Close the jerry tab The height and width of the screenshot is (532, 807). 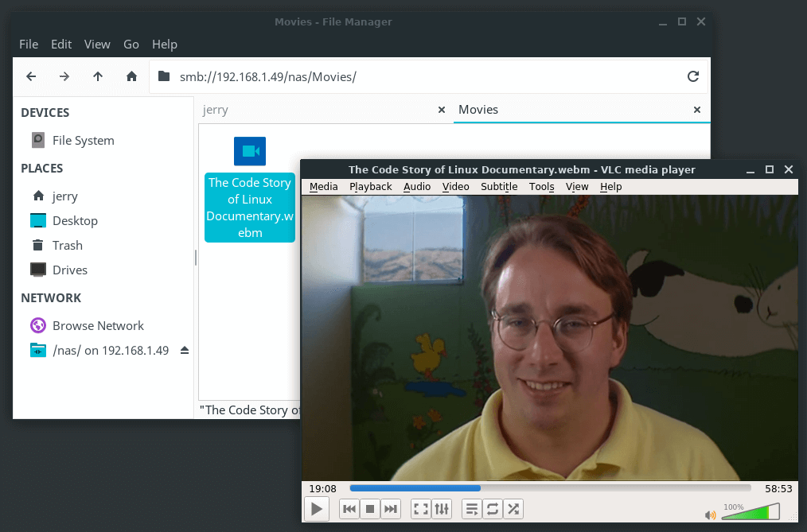442,110
